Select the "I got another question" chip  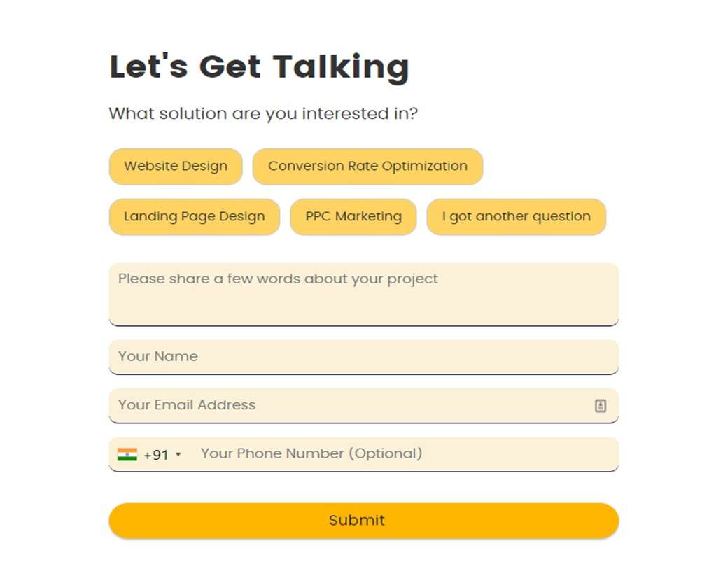(517, 217)
